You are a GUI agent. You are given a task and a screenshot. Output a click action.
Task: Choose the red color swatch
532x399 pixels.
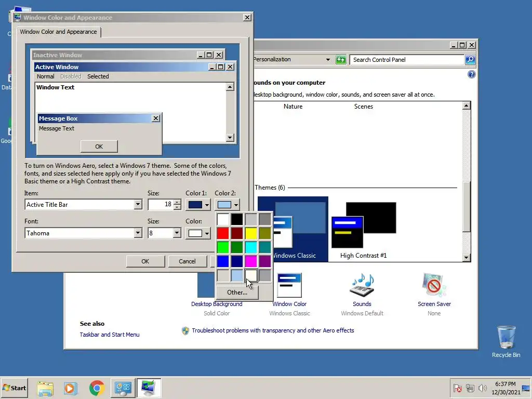(x=223, y=233)
